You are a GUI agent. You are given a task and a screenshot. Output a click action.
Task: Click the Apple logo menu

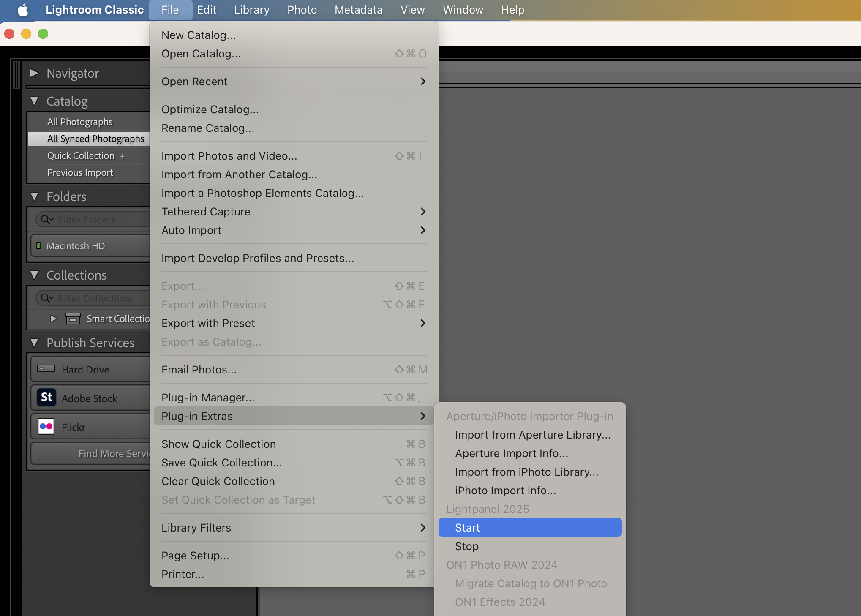point(23,10)
